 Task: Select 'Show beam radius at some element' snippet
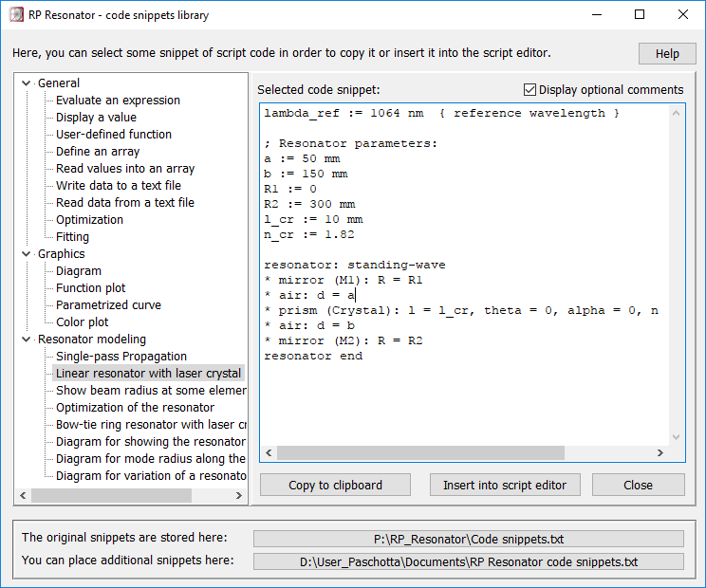151,391
